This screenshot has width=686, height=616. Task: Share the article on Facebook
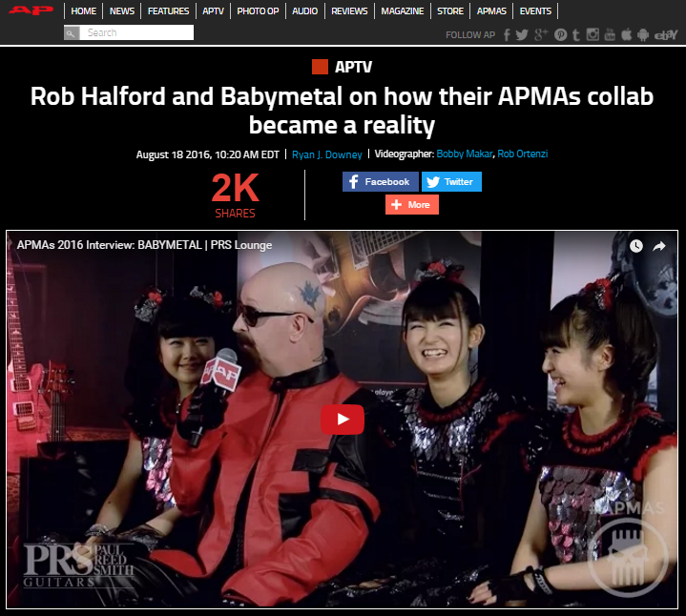click(380, 181)
